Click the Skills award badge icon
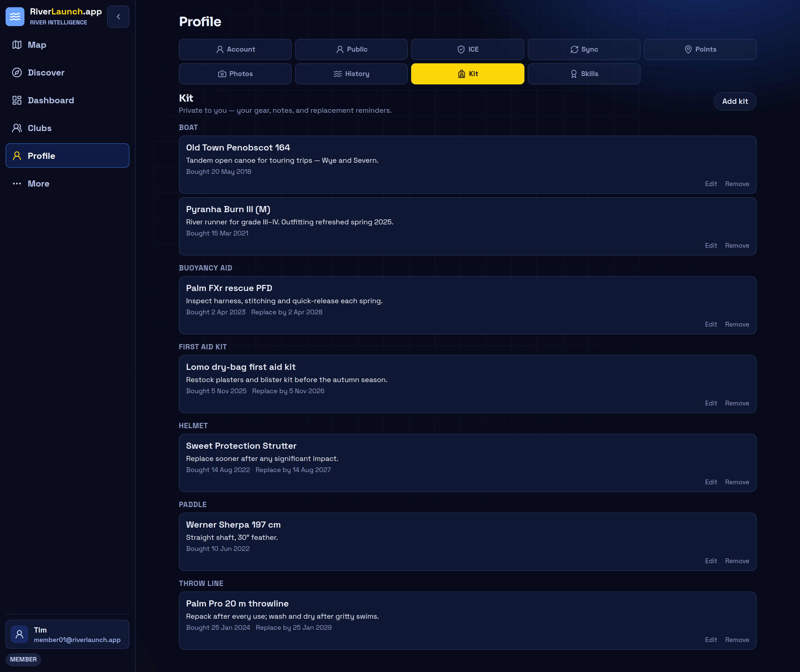800x672 pixels. pyautogui.click(x=574, y=74)
